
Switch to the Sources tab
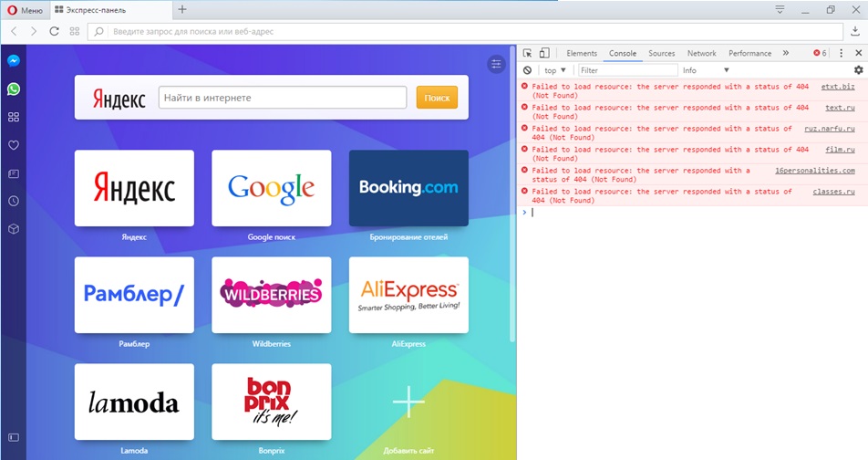(x=662, y=53)
